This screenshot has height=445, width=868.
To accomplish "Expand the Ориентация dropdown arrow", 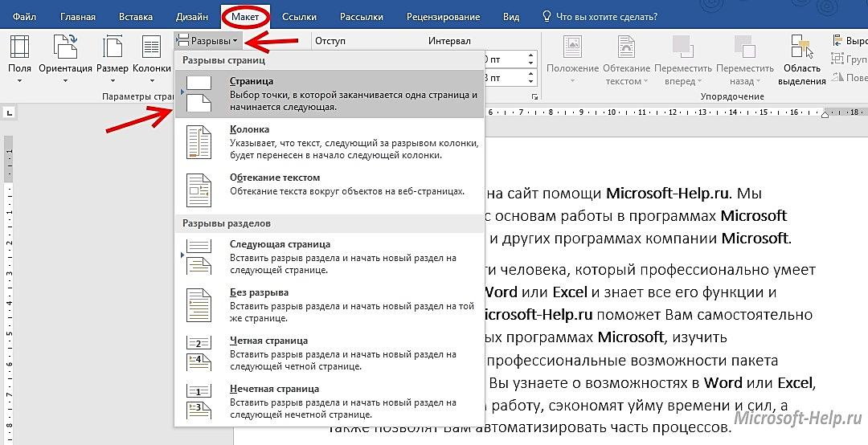I will [65, 81].
